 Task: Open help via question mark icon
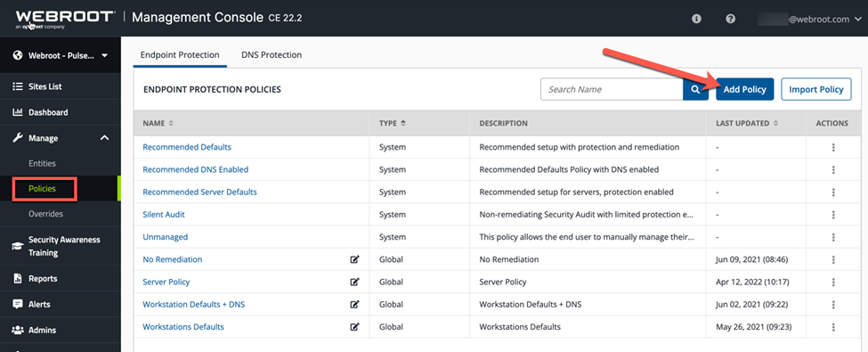click(730, 19)
